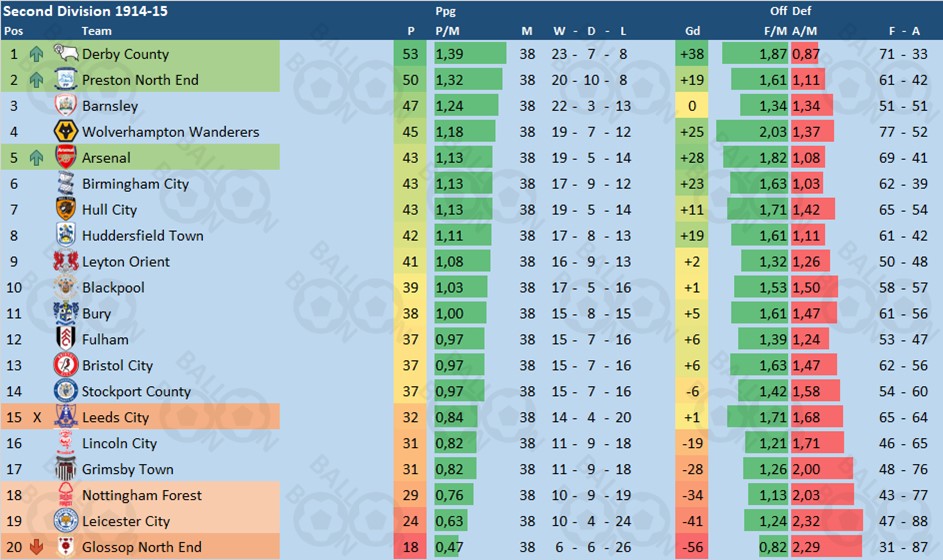The height and width of the screenshot is (560, 943).
Task: Click Derby County's green points cell 53
Action: click(410, 54)
